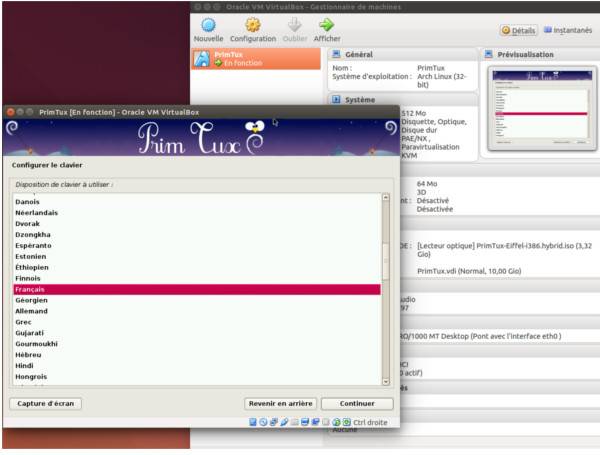This screenshot has height=455, width=600.
Task: Select Dvorak keyboard layout
Action: click(x=197, y=223)
